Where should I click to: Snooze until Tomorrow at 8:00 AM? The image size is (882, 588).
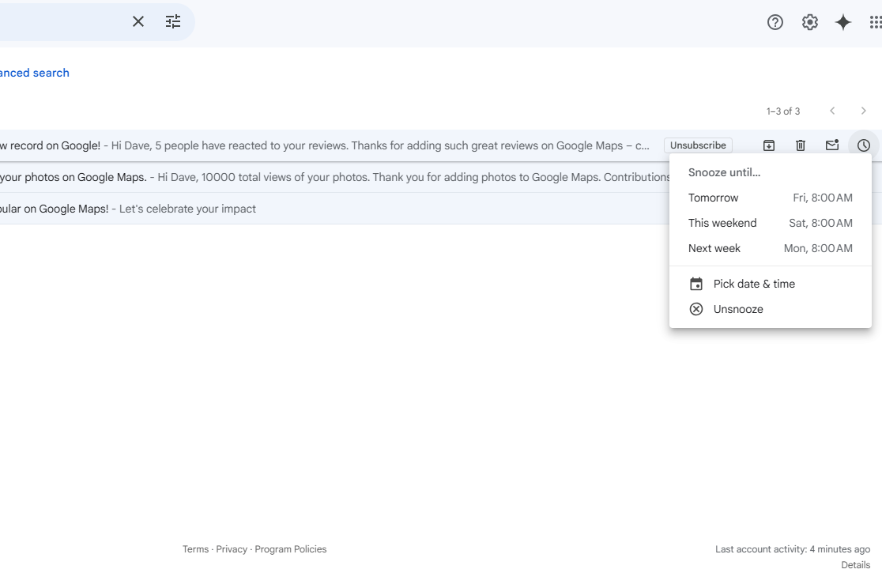point(759,198)
